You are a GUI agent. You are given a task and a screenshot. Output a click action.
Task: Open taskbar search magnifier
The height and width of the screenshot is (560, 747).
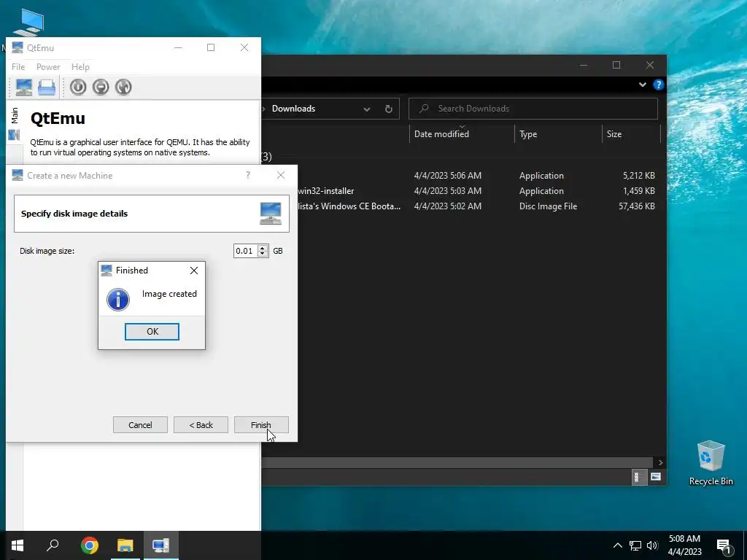click(x=53, y=545)
